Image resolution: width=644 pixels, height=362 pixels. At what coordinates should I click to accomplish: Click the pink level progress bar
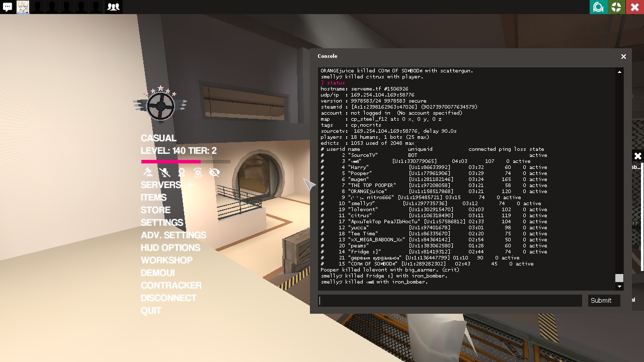click(x=171, y=162)
